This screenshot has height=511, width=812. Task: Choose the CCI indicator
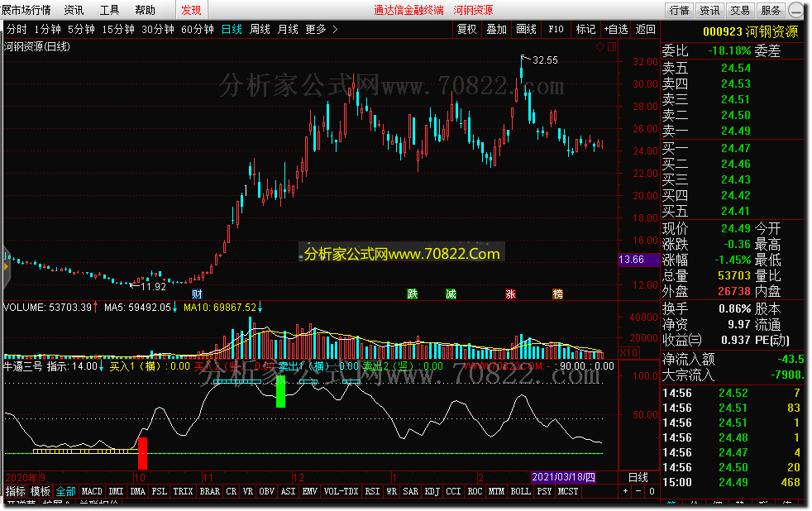[453, 491]
